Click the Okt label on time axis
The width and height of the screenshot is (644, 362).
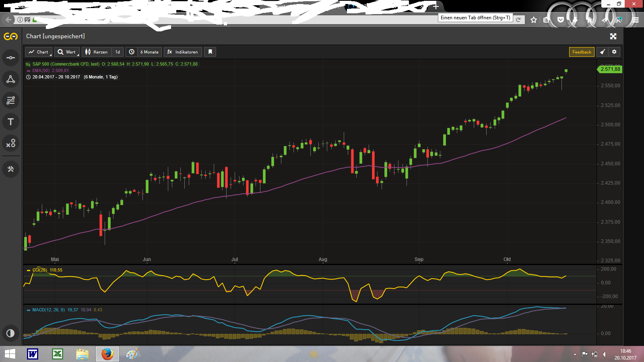pos(507,259)
